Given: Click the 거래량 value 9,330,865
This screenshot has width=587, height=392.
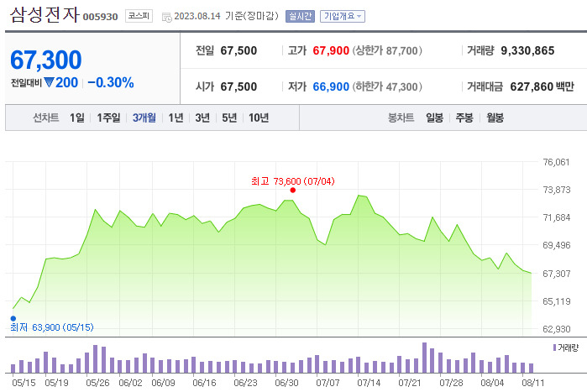Looking at the screenshot, I should click(x=527, y=50).
